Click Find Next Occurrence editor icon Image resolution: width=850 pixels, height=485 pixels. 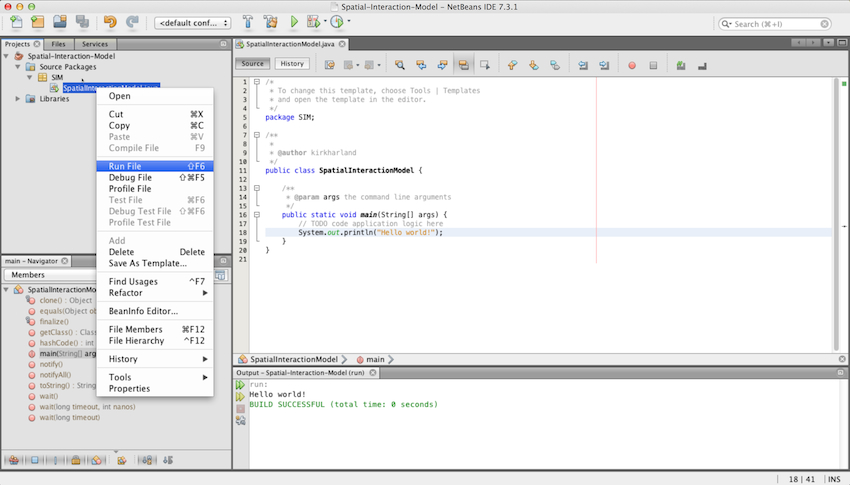pos(442,65)
